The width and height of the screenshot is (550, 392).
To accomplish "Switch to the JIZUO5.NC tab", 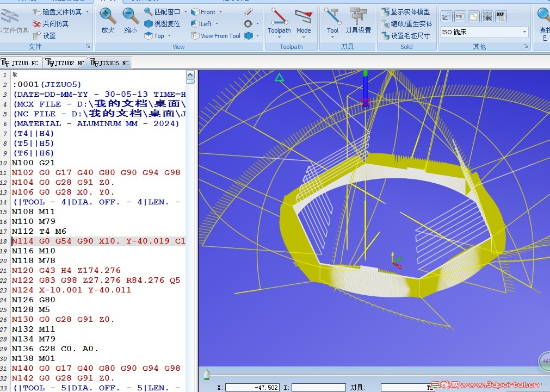I will click(110, 63).
